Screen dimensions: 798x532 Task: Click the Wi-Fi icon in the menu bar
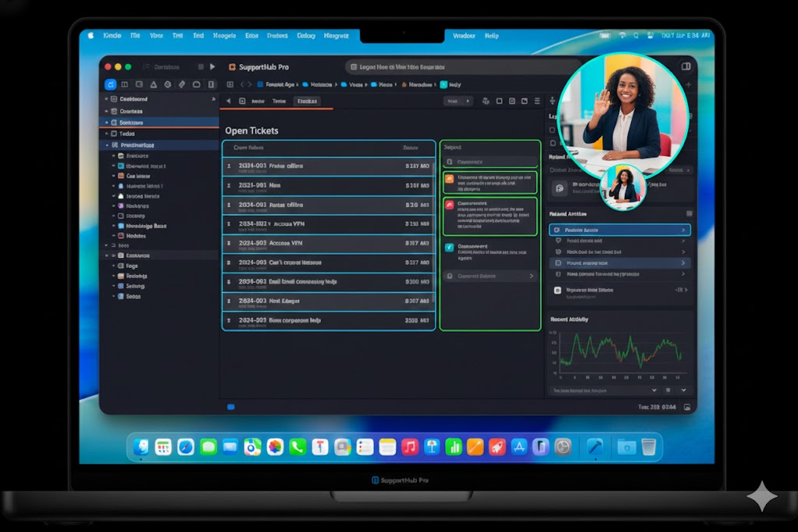point(622,36)
